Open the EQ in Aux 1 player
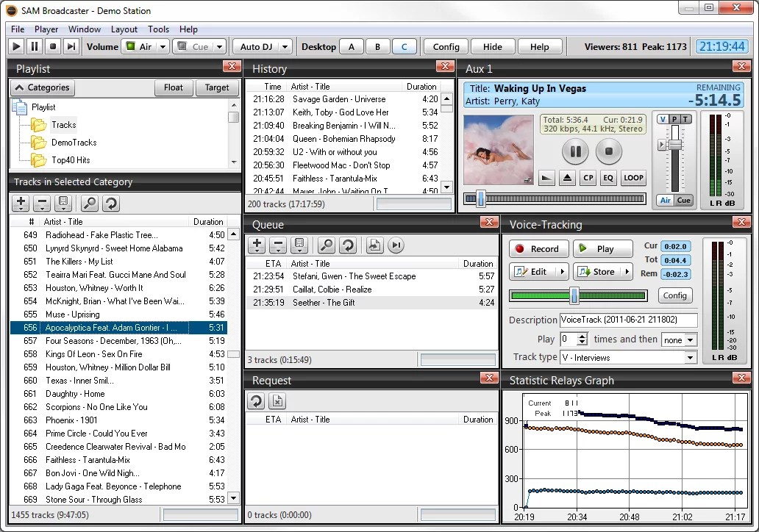The width and height of the screenshot is (759, 532). coord(607,178)
